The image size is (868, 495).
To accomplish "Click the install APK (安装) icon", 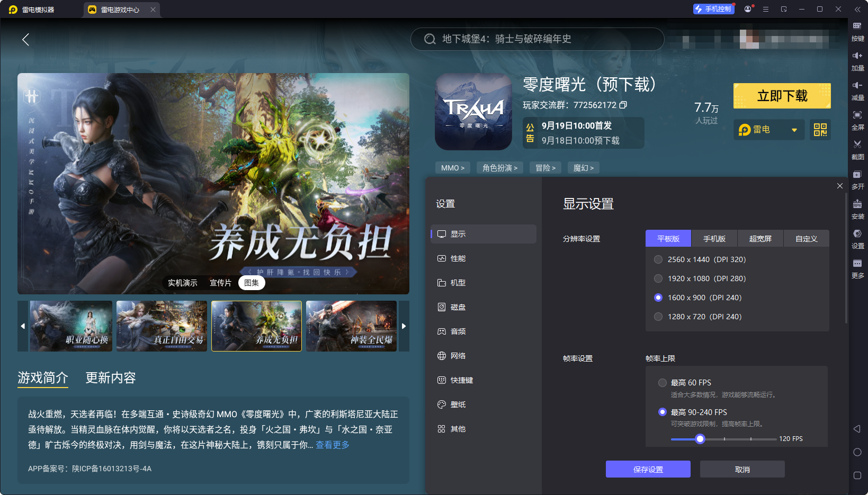I will click(857, 204).
